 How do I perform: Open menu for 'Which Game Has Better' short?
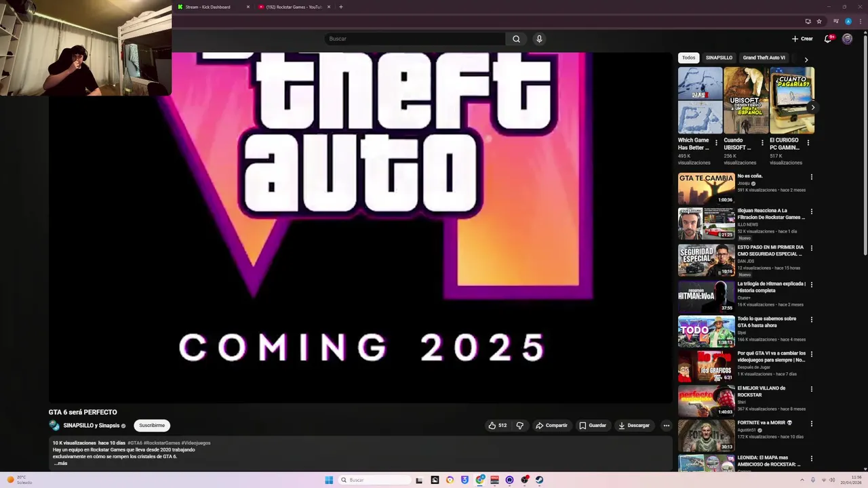[716, 143]
